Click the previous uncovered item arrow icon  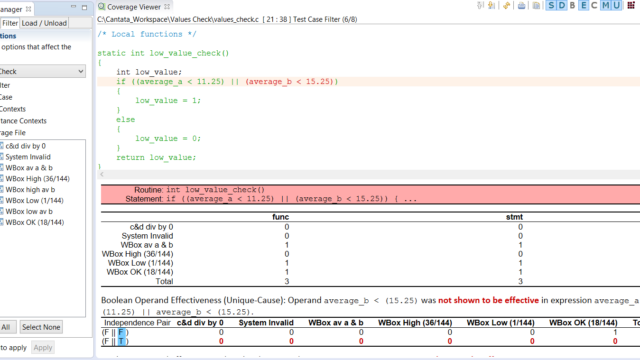480,5
